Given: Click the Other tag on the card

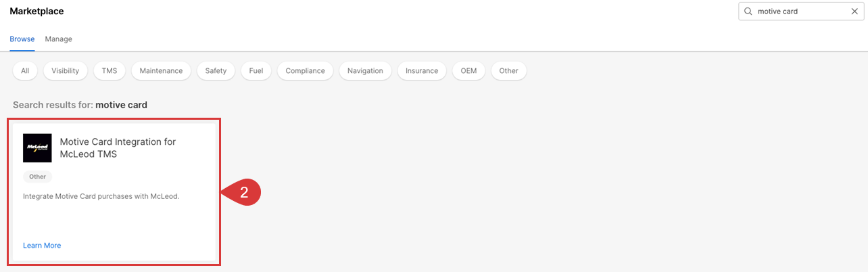Looking at the screenshot, I should pos(37,177).
